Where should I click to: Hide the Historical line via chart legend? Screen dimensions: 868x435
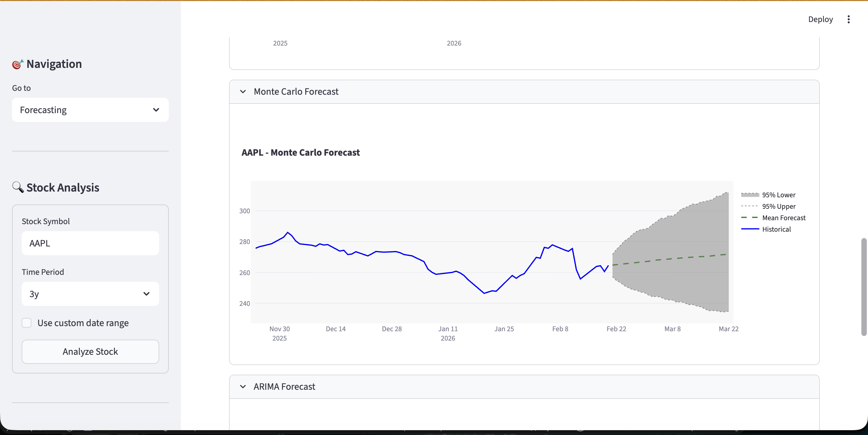776,229
